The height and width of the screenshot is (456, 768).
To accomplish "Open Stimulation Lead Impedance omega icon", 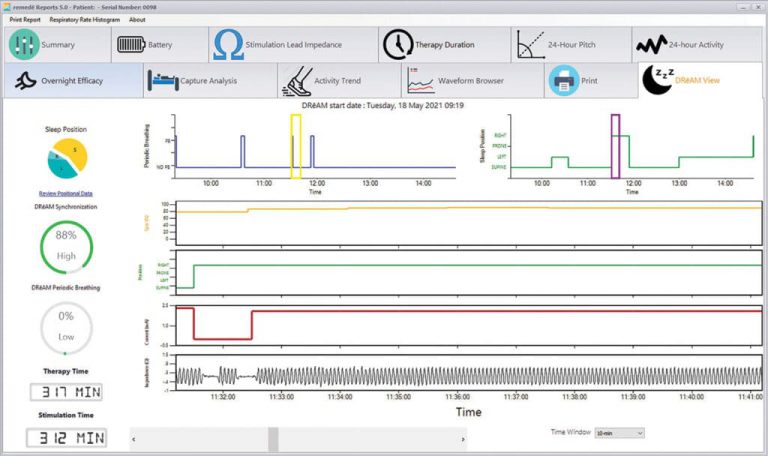I will click(x=228, y=45).
